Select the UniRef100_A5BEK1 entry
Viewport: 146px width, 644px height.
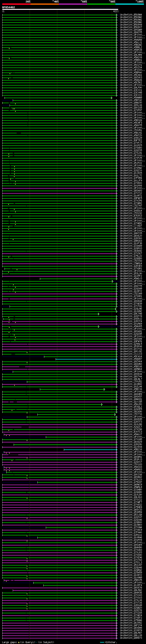(131, 60)
